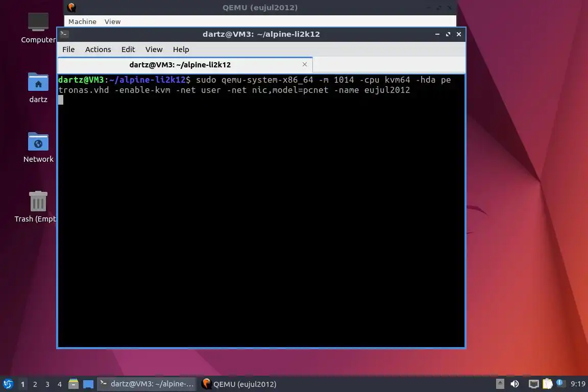Screen dimensions: 588x392
Task: Click the QEMU (eujul2012) title bar
Action: [260, 8]
